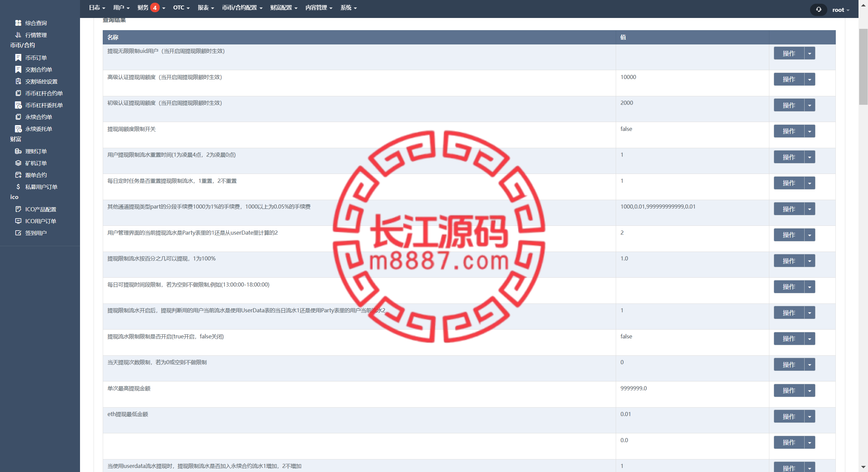Open the 财务 menu

coord(151,7)
